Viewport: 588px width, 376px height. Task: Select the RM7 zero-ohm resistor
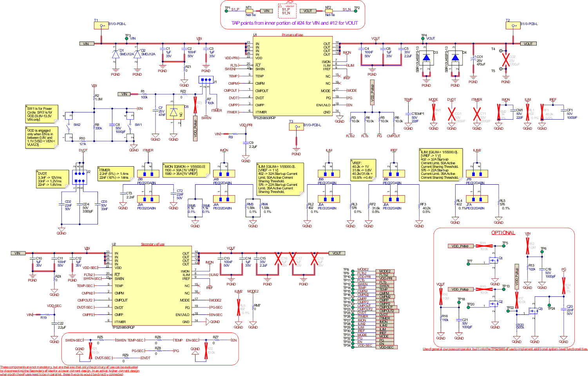tap(253, 309)
